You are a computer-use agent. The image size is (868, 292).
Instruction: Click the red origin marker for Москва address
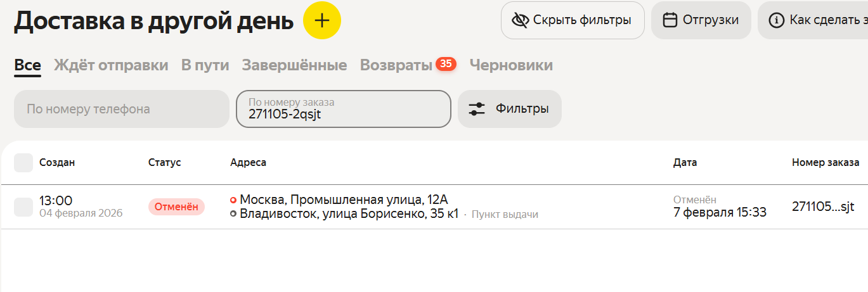pos(233,200)
